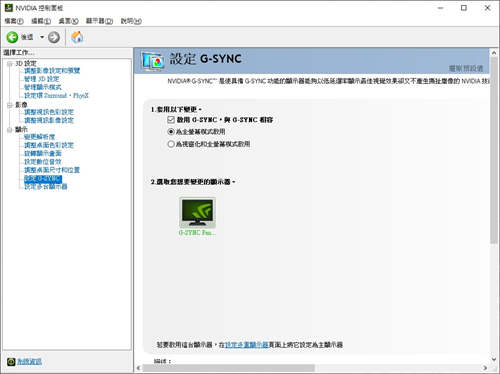
Task: Click the horizontal scrollbar thumb
Action: (228, 368)
